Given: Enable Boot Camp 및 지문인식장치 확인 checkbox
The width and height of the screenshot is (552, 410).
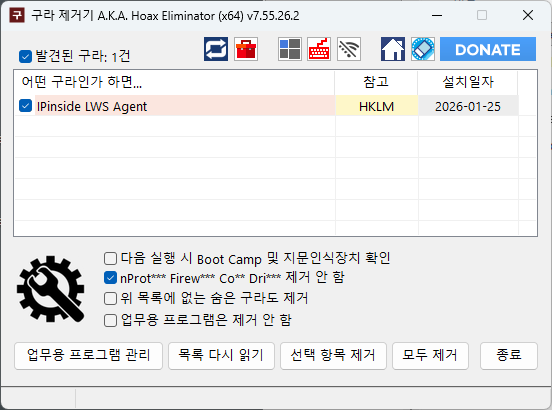Looking at the screenshot, I should click(x=110, y=258).
